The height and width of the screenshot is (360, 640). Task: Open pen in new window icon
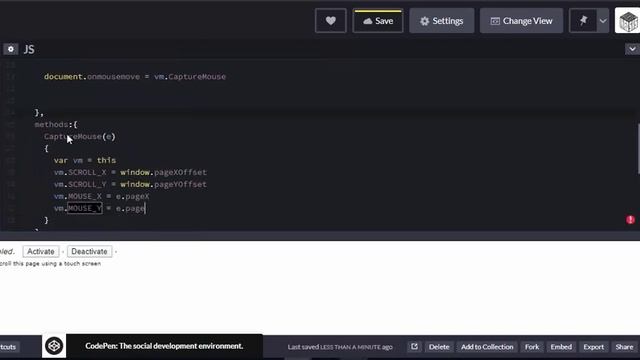click(x=414, y=347)
